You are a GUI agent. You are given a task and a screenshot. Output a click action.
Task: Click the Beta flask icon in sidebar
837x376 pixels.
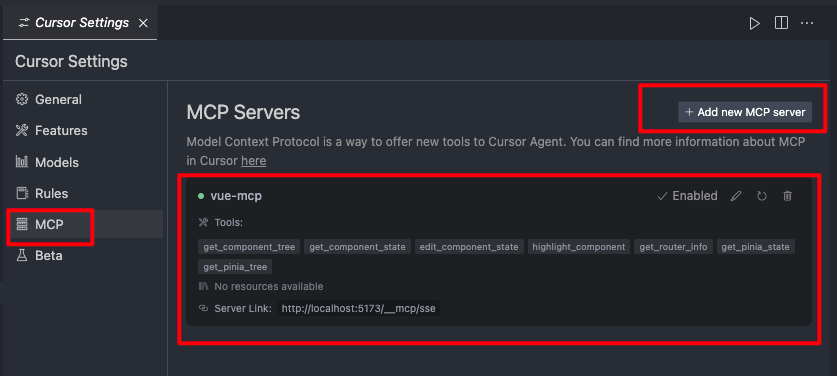(x=22, y=255)
